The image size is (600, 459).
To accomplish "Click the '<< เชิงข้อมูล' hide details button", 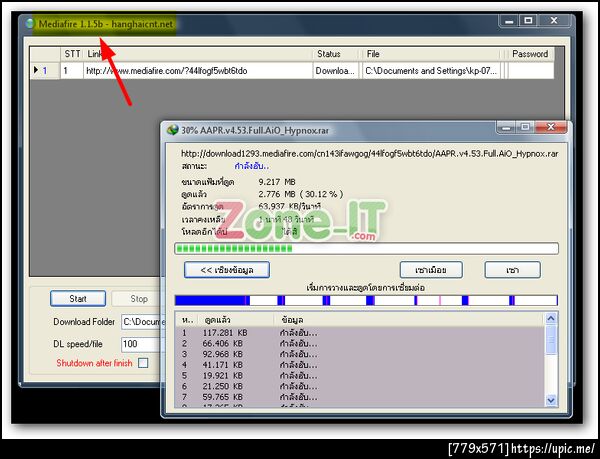I will pos(227,270).
